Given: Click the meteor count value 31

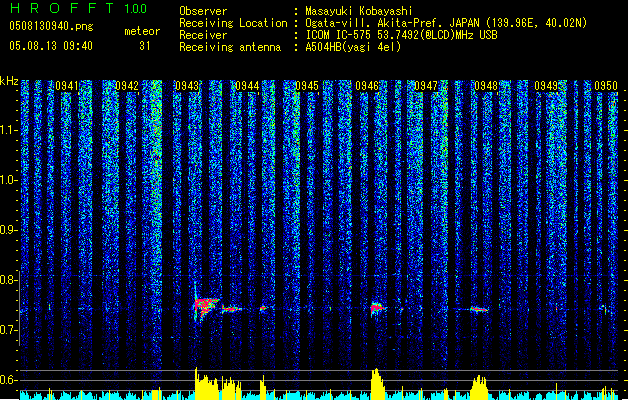Looking at the screenshot, I should pyautogui.click(x=145, y=46).
